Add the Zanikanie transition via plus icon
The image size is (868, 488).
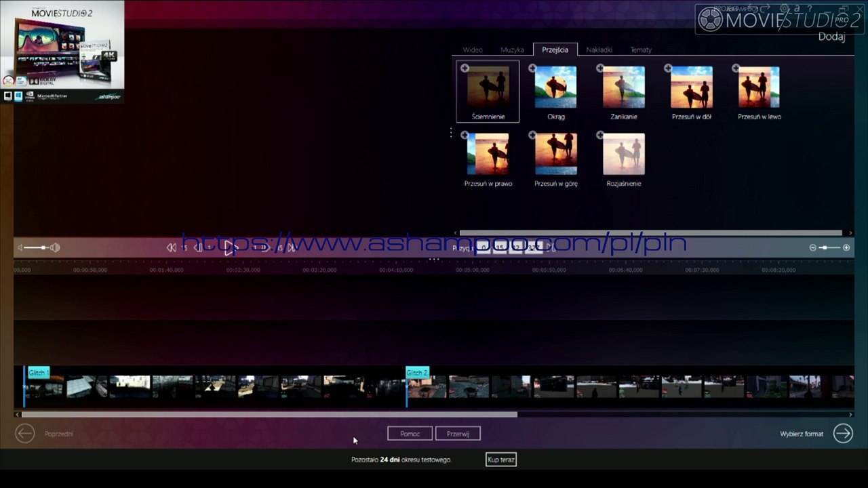click(x=600, y=68)
